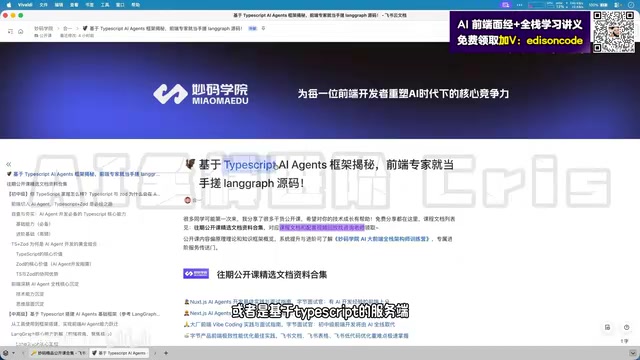Click the floating document-notes button at bottom right
This screenshot has width=640, height=360.
point(607,327)
